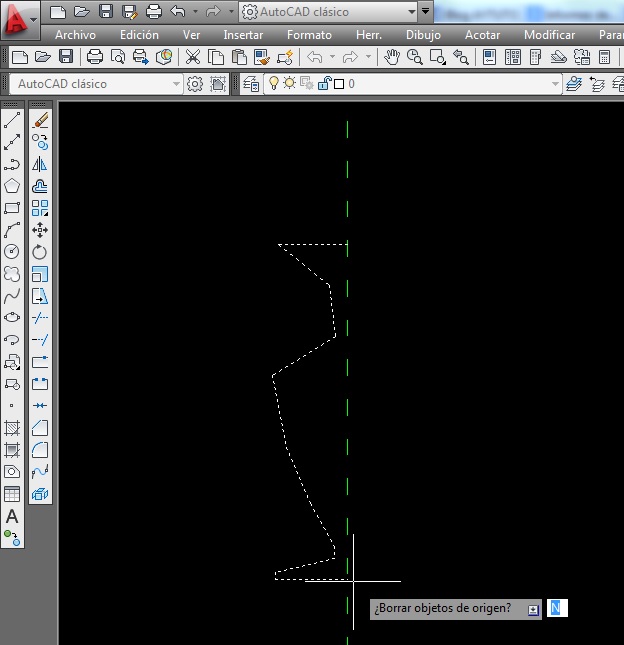Click the Array modify tool
Image resolution: width=624 pixels, height=645 pixels.
tap(40, 208)
